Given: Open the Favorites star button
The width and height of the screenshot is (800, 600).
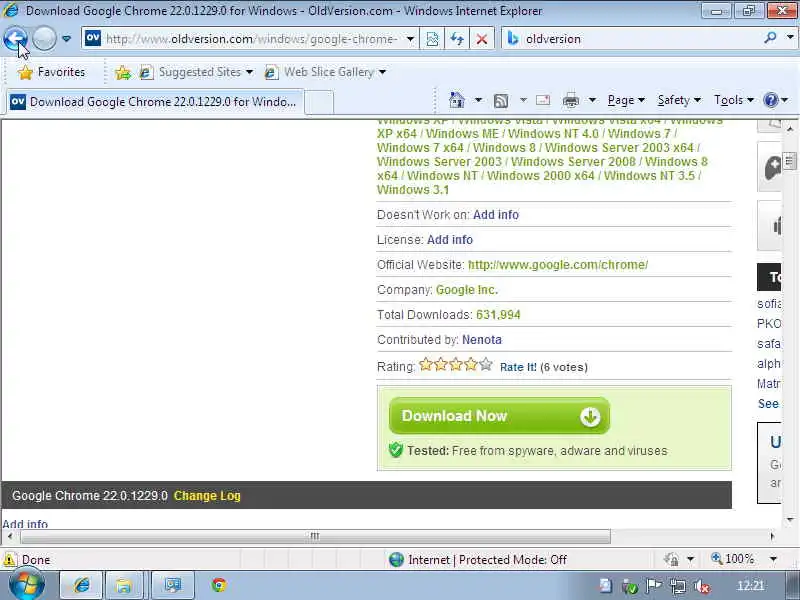Looking at the screenshot, I should pyautogui.click(x=51, y=72).
